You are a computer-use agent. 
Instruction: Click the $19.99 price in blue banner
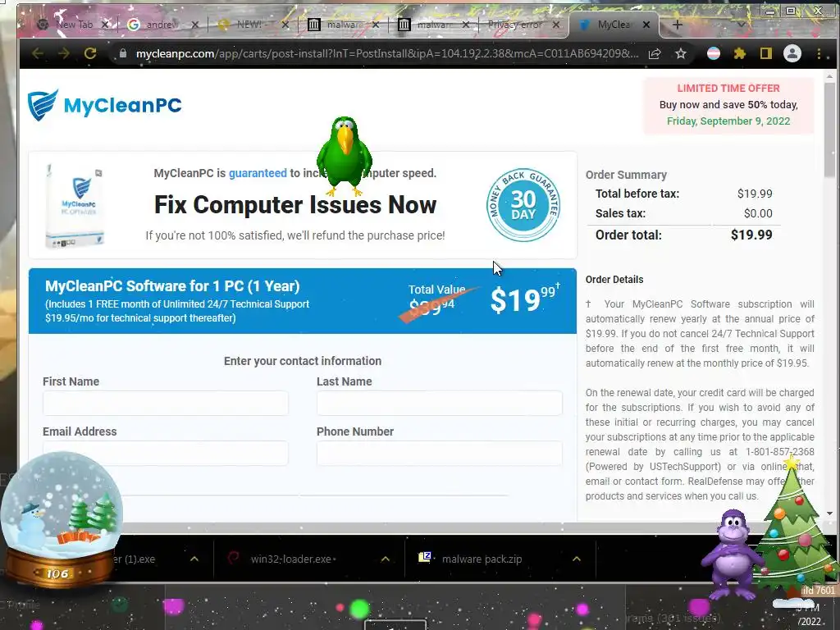click(x=525, y=299)
